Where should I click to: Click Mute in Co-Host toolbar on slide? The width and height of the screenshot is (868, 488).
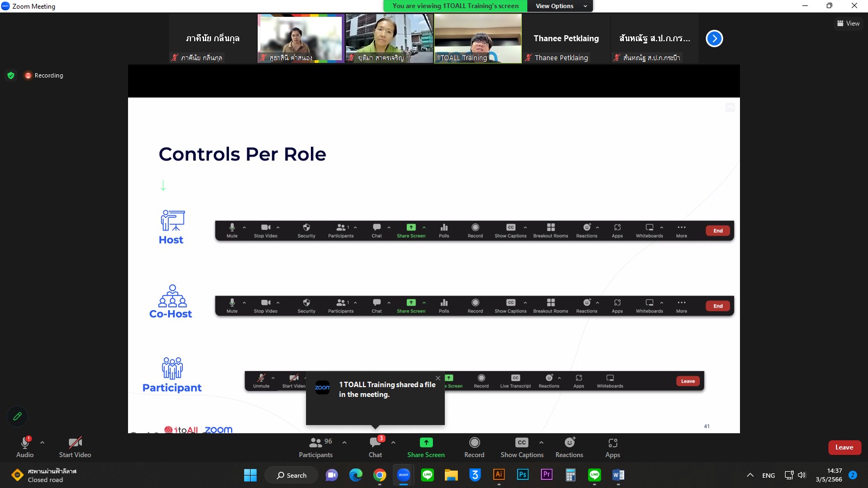tap(232, 306)
